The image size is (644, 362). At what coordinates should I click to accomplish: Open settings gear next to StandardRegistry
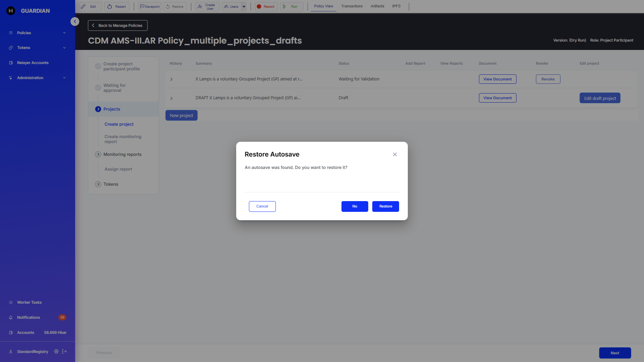click(56, 351)
